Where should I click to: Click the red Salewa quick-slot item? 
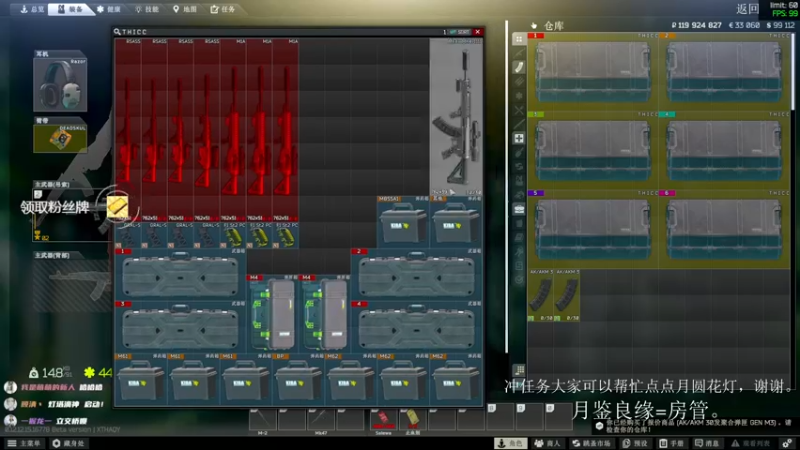[x=384, y=418]
